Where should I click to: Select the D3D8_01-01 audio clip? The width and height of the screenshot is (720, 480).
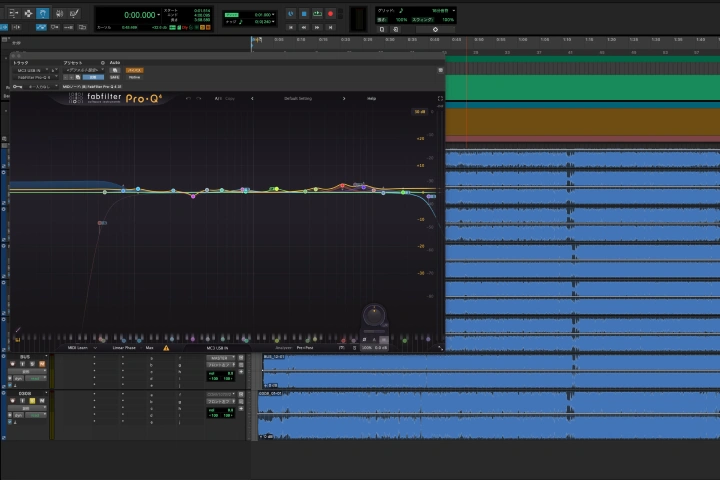click(x=489, y=415)
